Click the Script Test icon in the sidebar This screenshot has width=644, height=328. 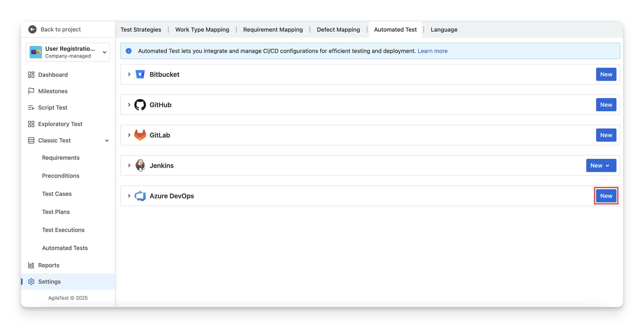pyautogui.click(x=31, y=108)
